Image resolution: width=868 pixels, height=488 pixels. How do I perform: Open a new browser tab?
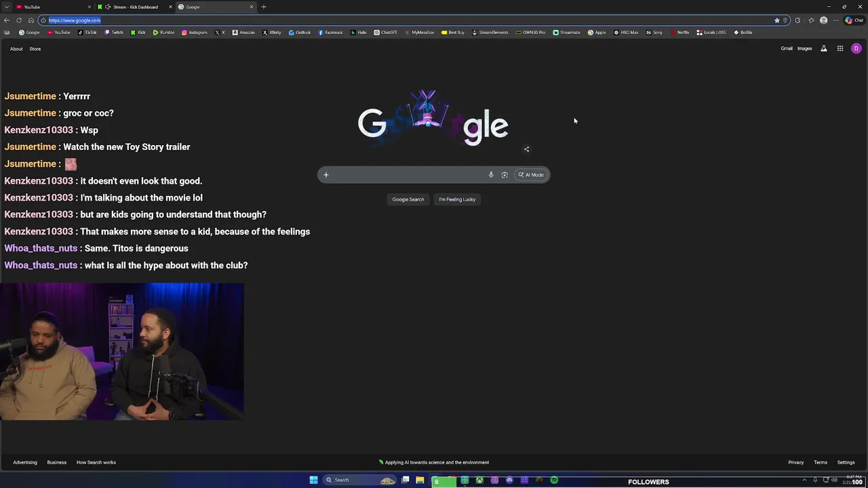tap(264, 7)
